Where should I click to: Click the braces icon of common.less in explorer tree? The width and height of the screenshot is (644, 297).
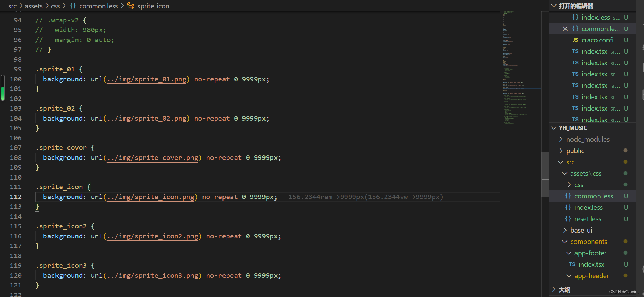point(568,196)
